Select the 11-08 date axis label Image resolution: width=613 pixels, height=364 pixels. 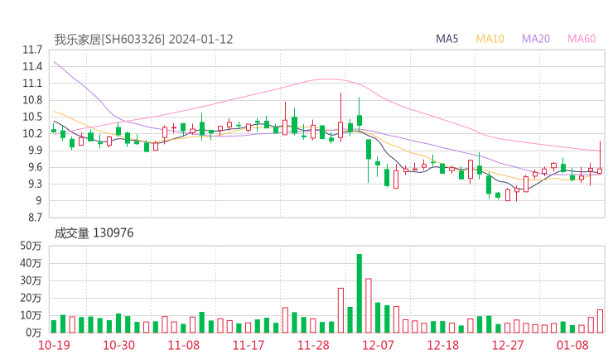[183, 345]
